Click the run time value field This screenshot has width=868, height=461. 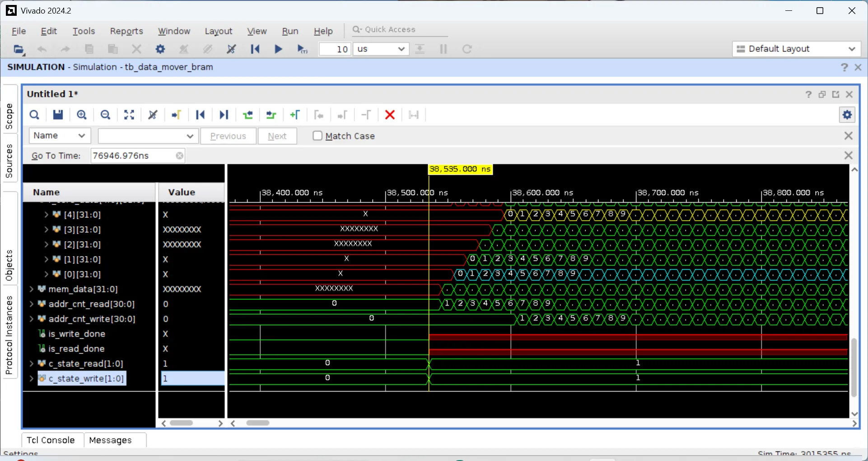point(335,49)
